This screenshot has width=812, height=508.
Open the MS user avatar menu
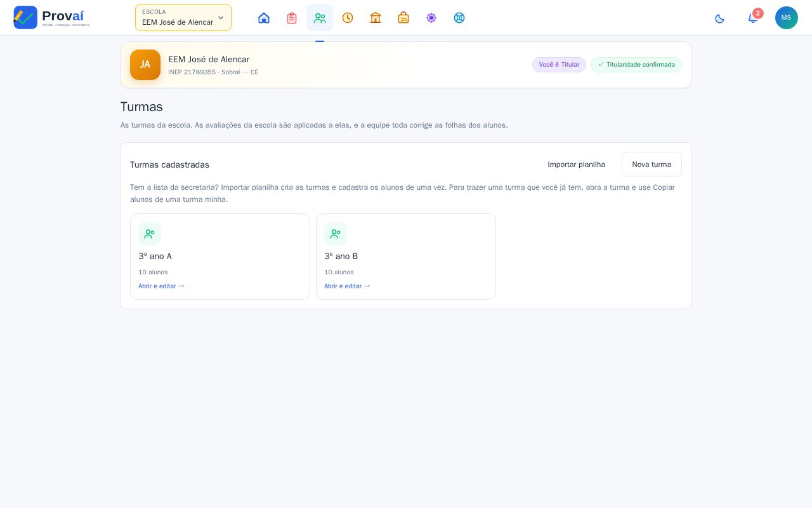(x=787, y=18)
